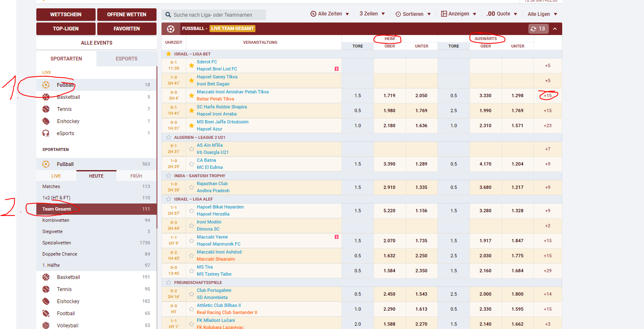Click the refresh counter showing 13
The height and width of the screenshot is (329, 644).
538,29
